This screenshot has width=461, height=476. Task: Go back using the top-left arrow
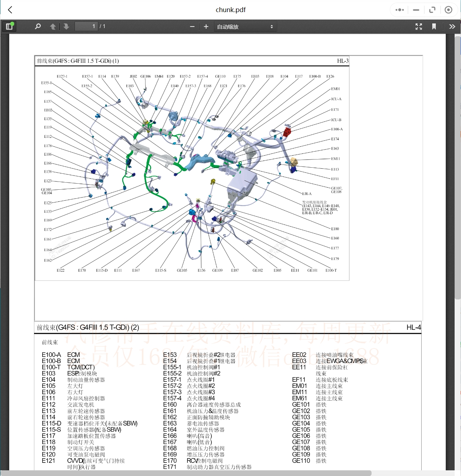[x=10, y=10]
